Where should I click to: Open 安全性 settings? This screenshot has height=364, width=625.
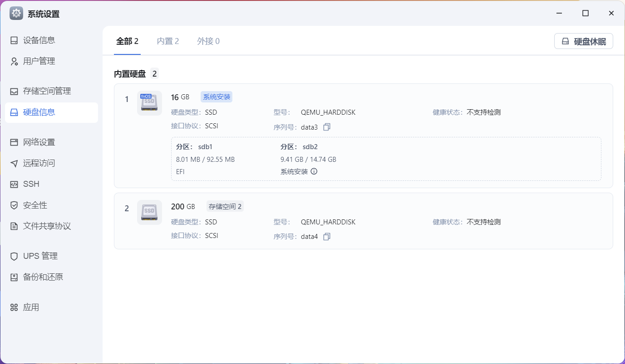tap(35, 205)
